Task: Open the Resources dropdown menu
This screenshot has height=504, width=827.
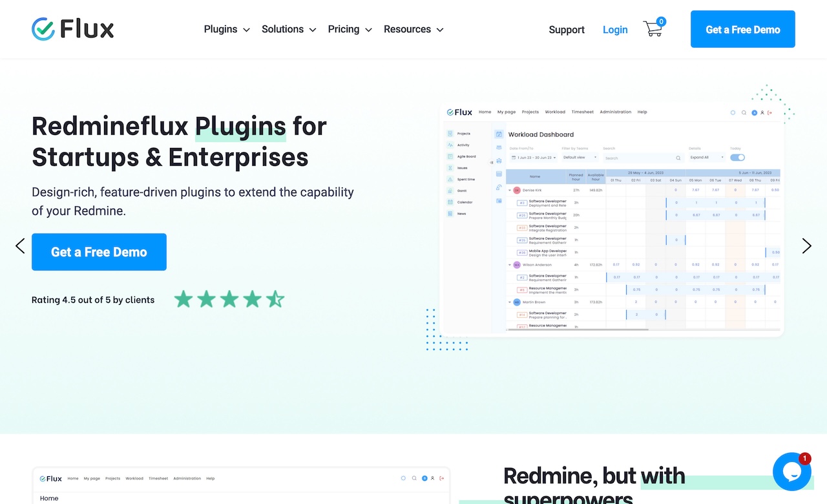Action: [x=413, y=29]
